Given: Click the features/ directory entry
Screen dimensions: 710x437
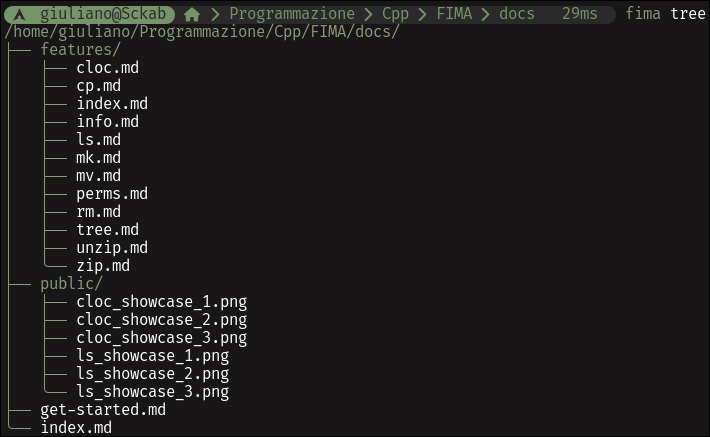Looking at the screenshot, I should (81, 49).
